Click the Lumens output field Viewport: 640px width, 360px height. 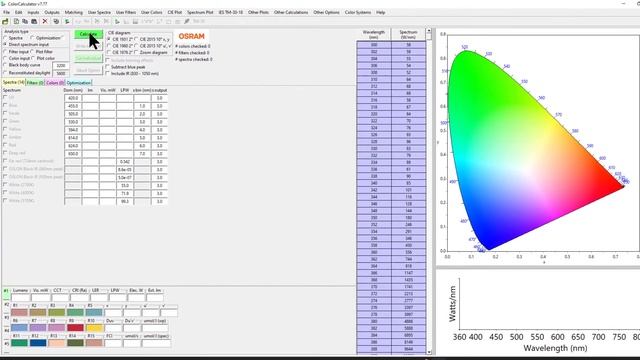click(x=20, y=298)
